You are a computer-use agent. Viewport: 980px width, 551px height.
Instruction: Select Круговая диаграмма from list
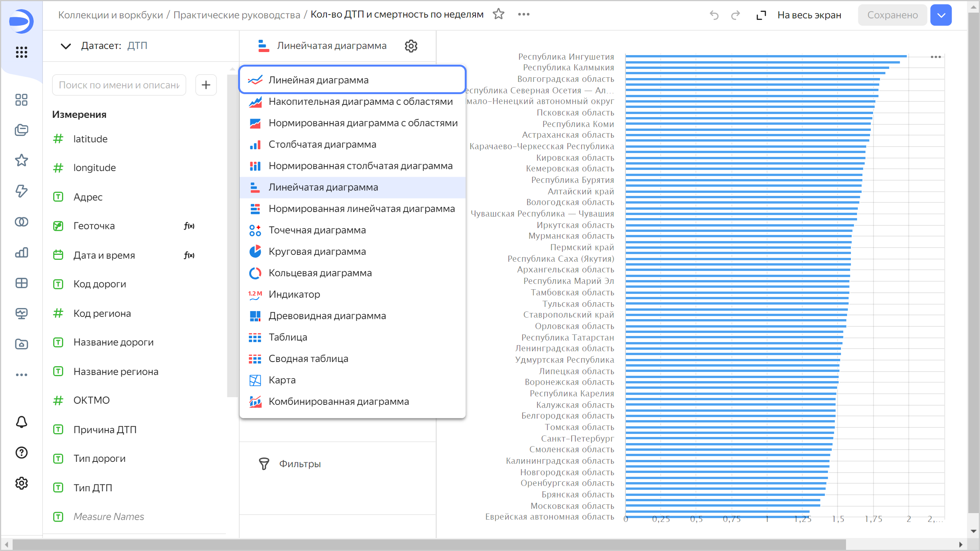coord(317,251)
